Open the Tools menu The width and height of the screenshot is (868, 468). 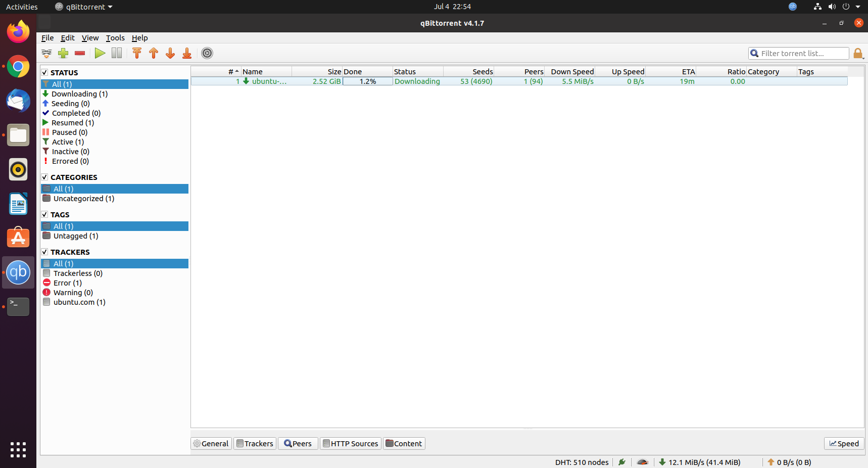[x=115, y=38]
